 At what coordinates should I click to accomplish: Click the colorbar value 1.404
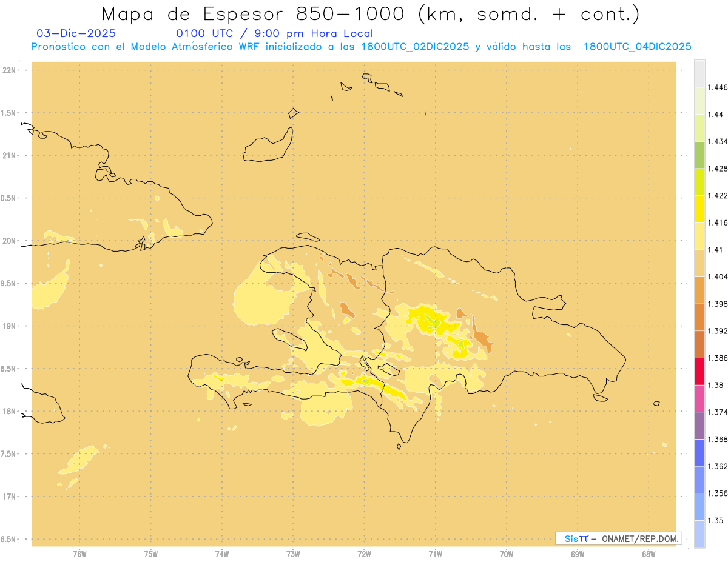pyautogui.click(x=718, y=276)
